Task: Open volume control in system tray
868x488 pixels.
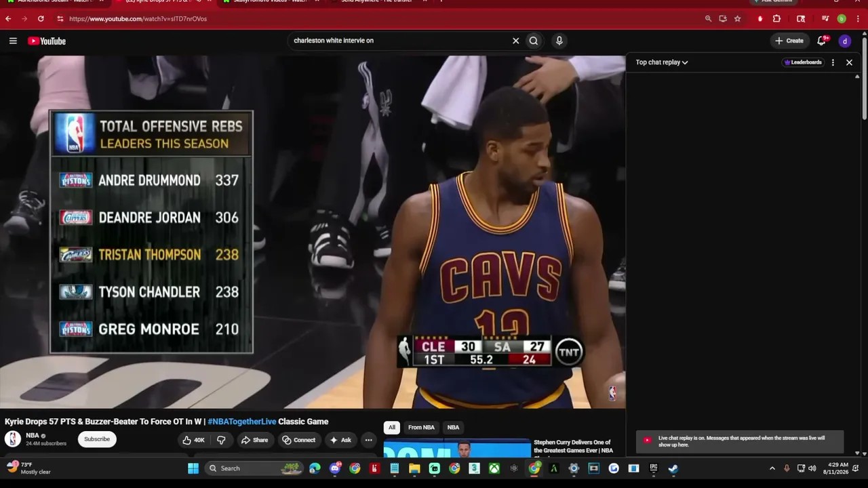Action: coord(812,468)
